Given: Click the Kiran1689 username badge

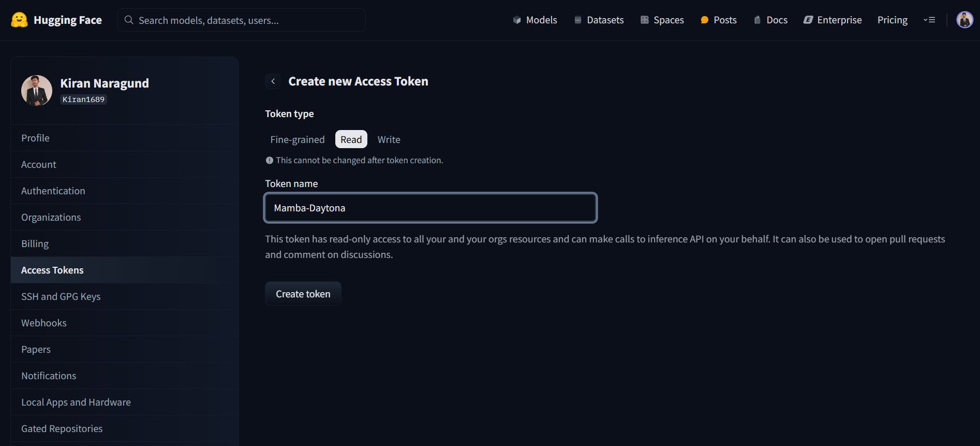Looking at the screenshot, I should (83, 99).
